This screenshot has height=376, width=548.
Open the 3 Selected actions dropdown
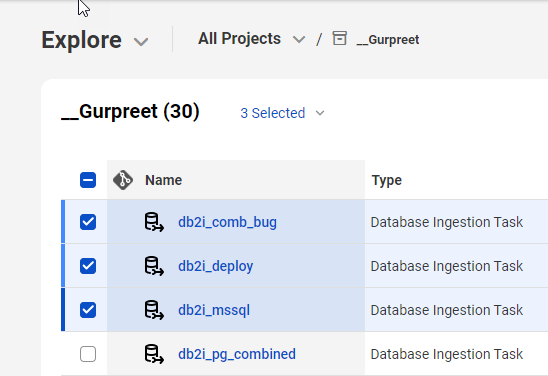[282, 113]
